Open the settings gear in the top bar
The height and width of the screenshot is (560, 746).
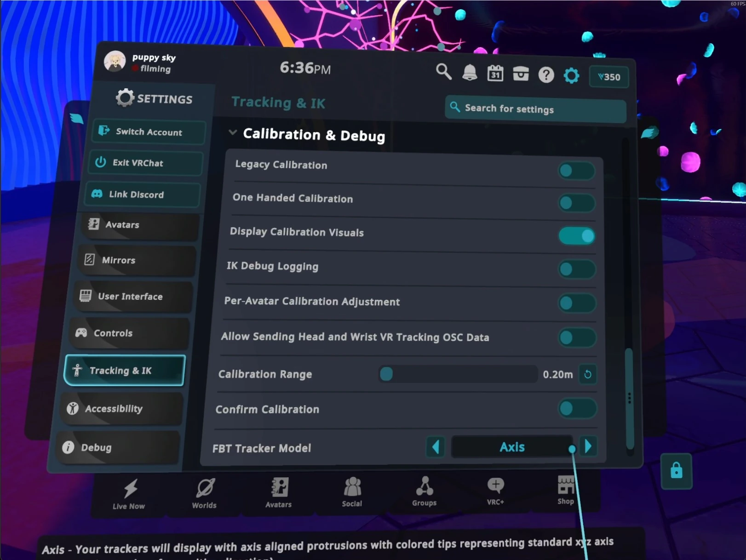571,75
